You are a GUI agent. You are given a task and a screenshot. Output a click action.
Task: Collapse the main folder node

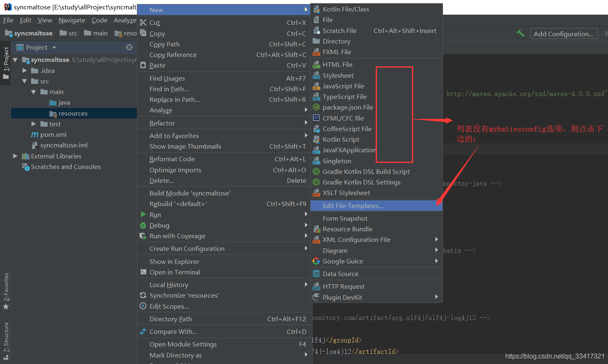(33, 92)
